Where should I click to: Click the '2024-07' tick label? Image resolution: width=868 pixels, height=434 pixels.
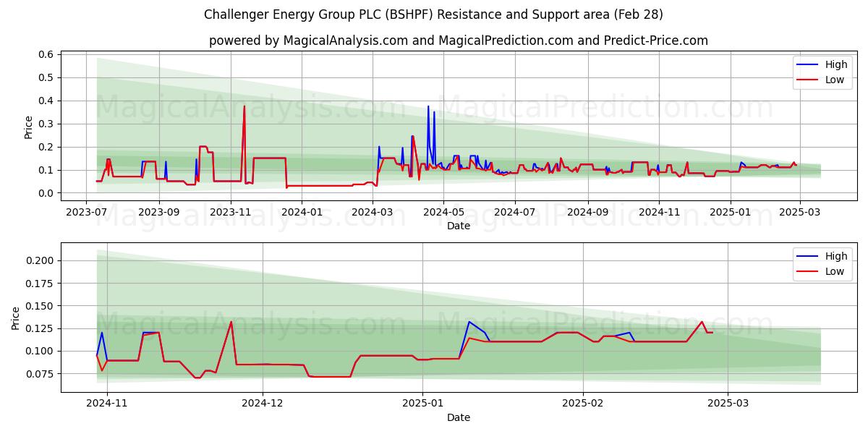[515, 213]
